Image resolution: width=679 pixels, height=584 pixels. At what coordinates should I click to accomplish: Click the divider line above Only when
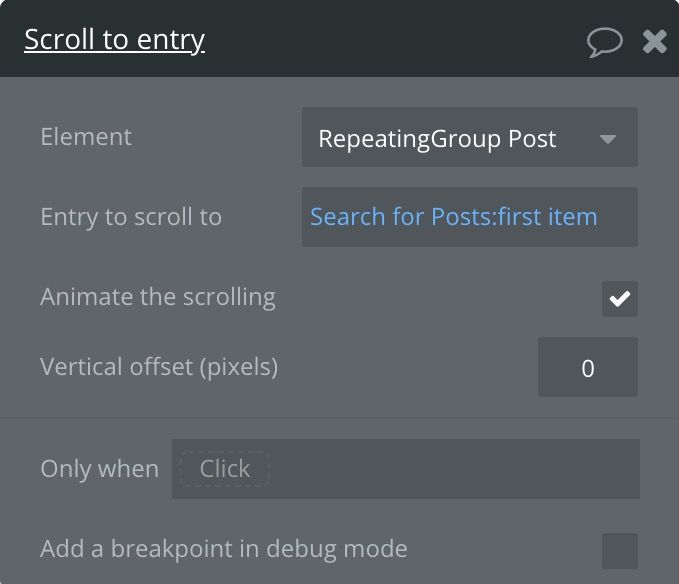coord(339,418)
